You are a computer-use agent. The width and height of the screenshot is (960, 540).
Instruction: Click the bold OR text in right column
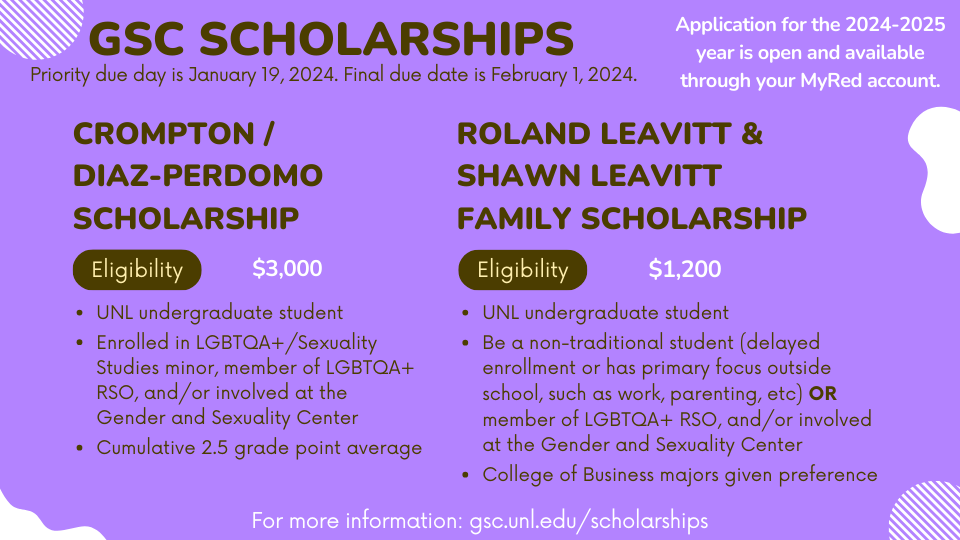825,391
